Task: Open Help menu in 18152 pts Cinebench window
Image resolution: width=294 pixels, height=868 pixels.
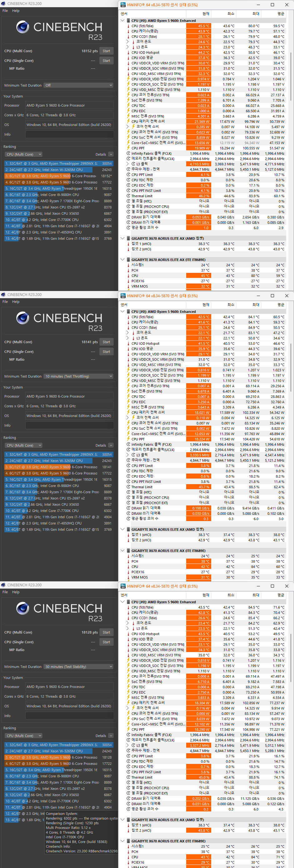Action: tap(16, 11)
